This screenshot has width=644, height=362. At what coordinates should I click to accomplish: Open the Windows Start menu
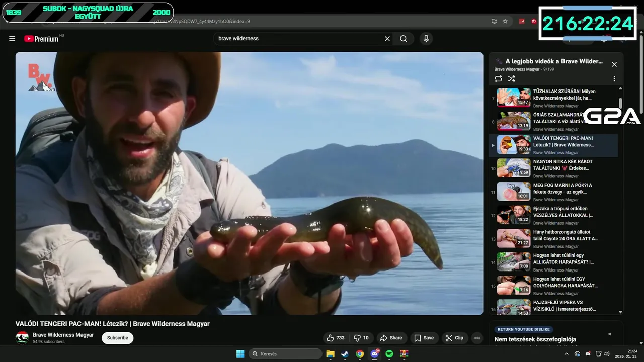tap(240, 354)
